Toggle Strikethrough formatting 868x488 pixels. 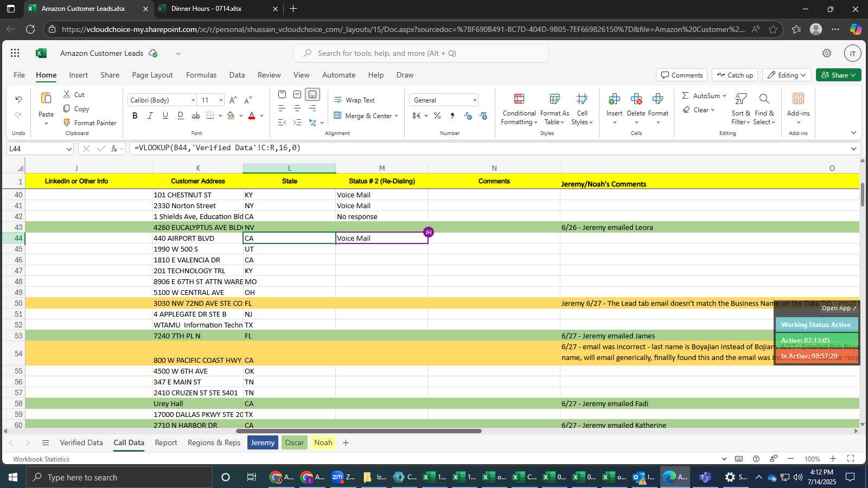196,115
